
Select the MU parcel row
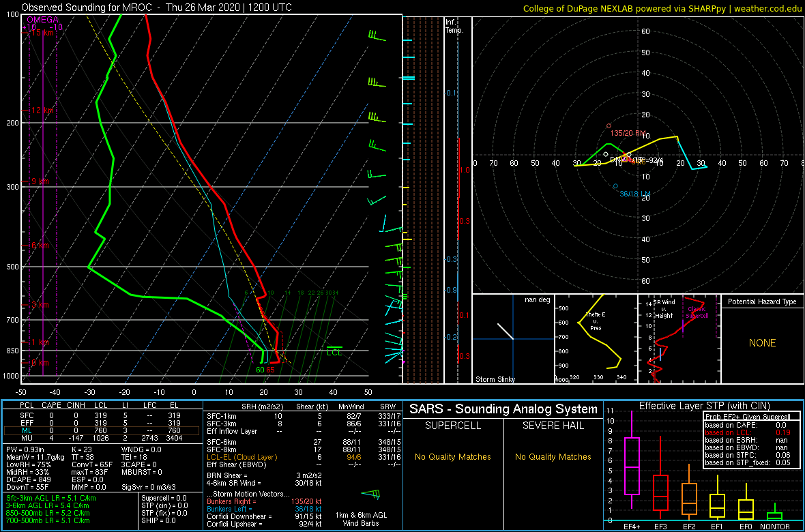click(103, 438)
